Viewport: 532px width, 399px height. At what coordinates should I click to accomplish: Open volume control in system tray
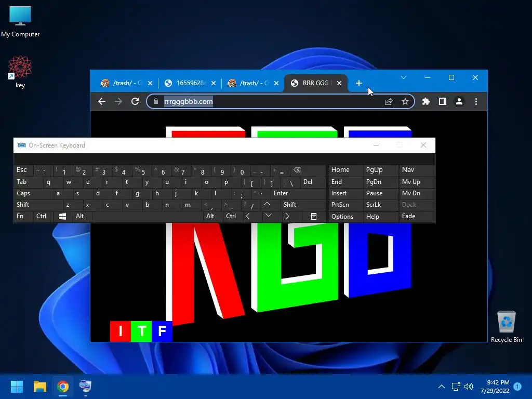[x=469, y=387]
